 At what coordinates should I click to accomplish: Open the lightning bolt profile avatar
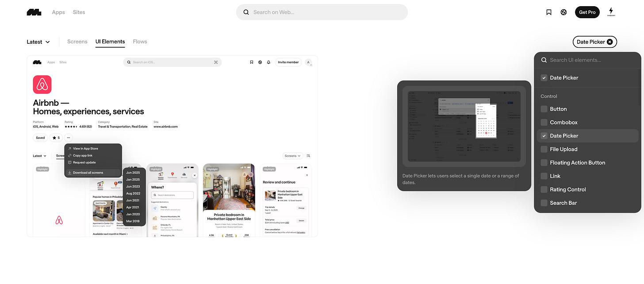coord(611,12)
